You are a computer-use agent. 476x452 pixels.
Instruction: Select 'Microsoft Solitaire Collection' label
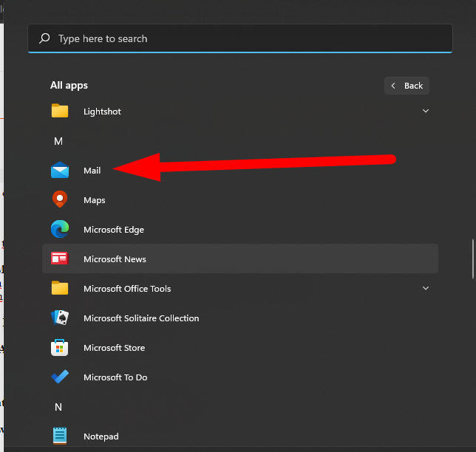[x=141, y=318]
